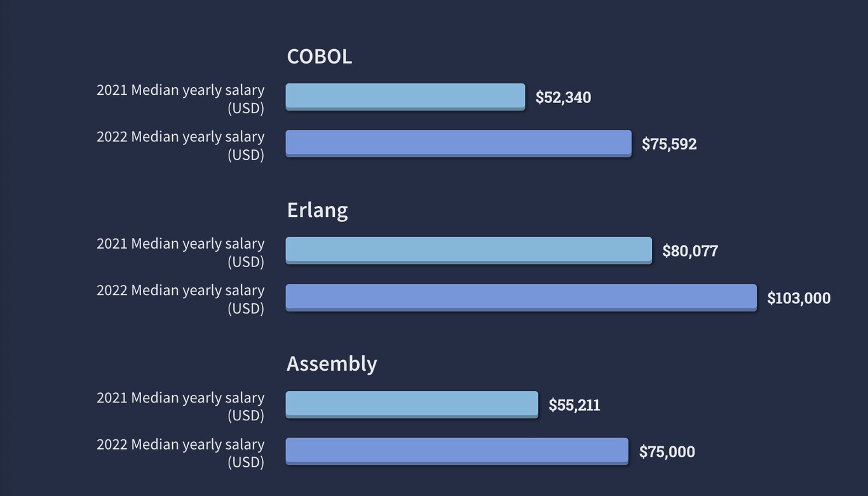The image size is (868, 496).
Task: Click the $75,592 value label
Action: [669, 144]
